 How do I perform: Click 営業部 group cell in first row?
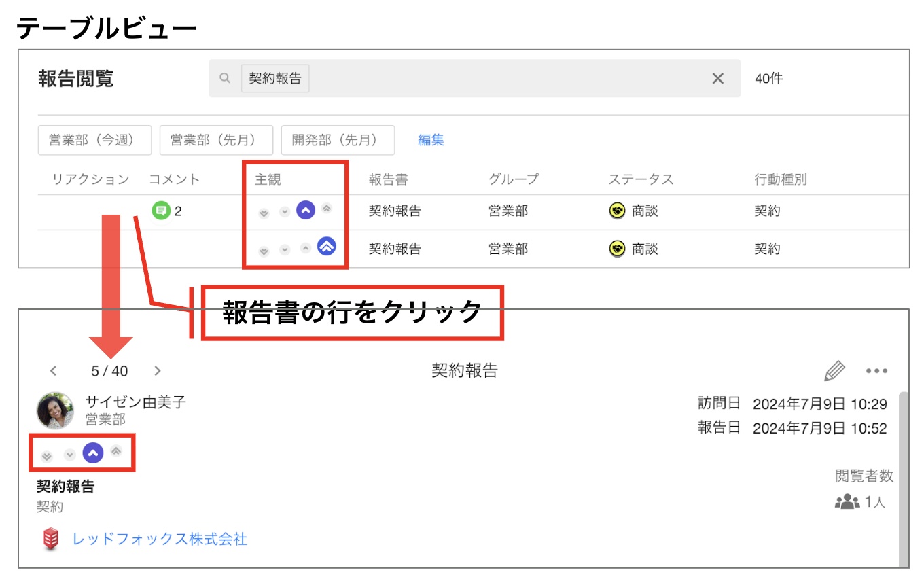508,211
